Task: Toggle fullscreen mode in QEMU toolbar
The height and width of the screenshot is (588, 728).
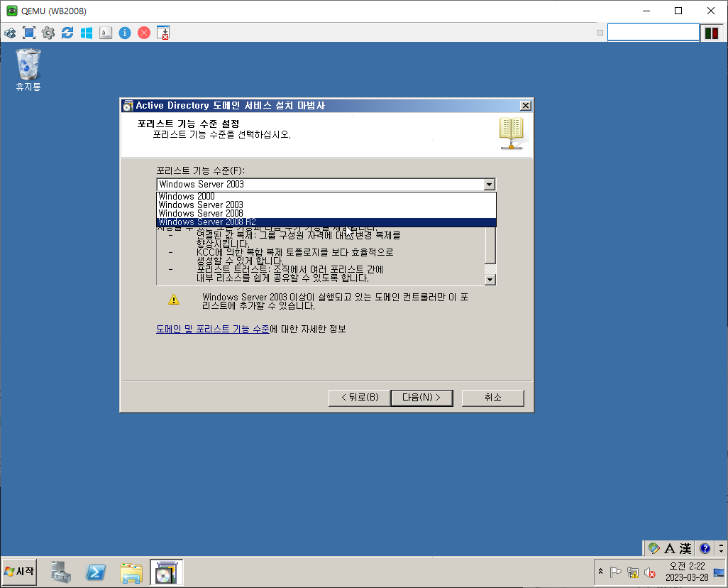Action: (x=29, y=33)
